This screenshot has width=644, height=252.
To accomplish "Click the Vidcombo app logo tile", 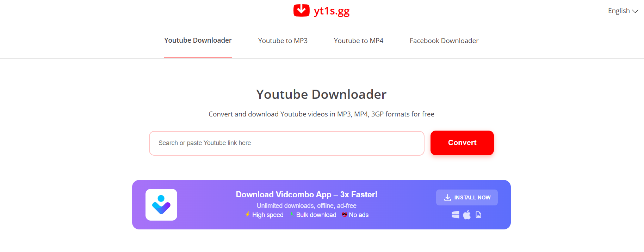I will (161, 205).
